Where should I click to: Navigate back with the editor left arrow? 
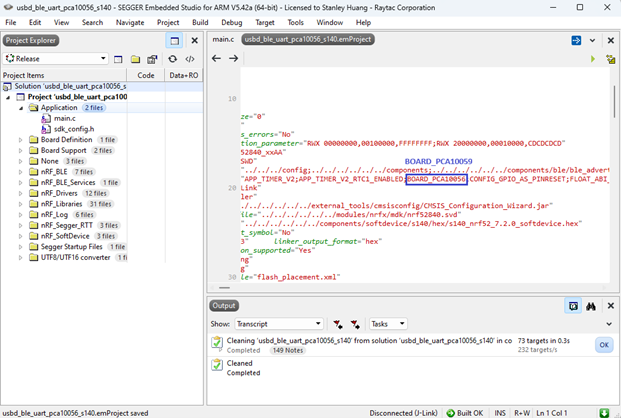[x=217, y=59]
